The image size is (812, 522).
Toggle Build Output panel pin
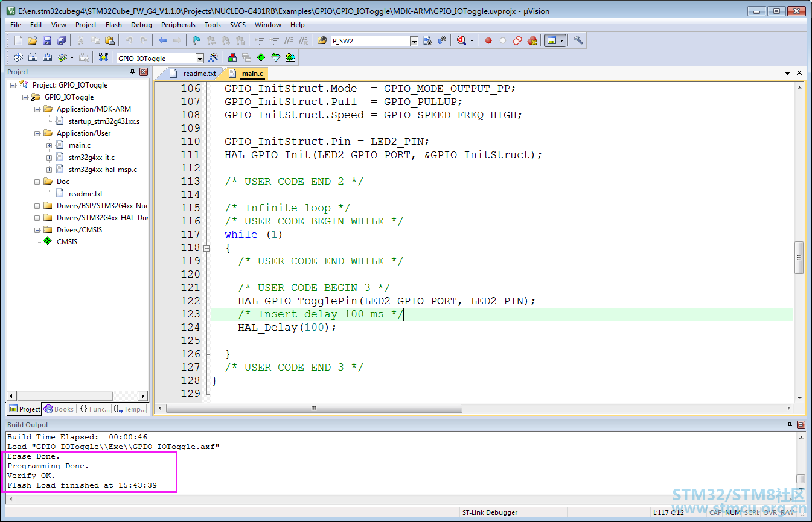pyautogui.click(x=790, y=425)
